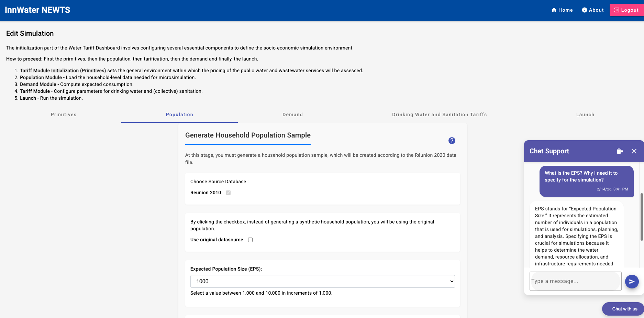The width and height of the screenshot is (644, 318).
Task: Close the Chat Support panel
Action: pos(634,151)
